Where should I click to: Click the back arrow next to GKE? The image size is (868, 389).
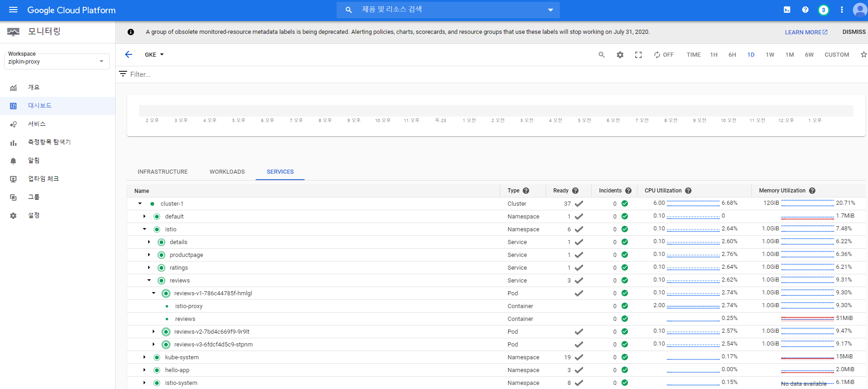(129, 54)
